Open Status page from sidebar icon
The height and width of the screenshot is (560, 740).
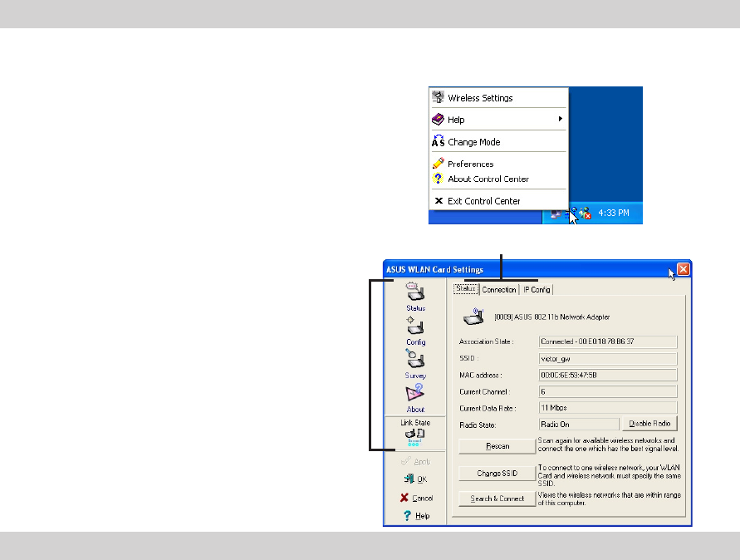tap(415, 292)
